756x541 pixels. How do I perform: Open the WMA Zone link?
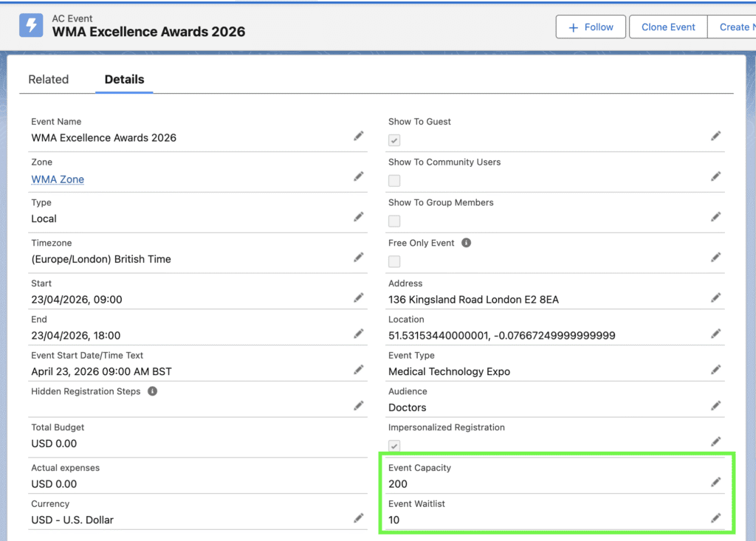click(58, 179)
